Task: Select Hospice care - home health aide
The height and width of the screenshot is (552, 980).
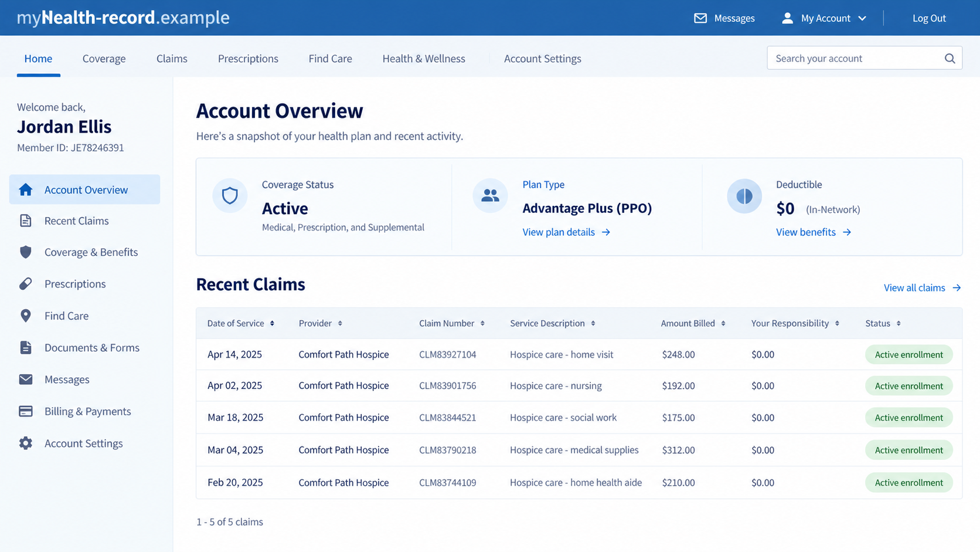Action: [576, 483]
